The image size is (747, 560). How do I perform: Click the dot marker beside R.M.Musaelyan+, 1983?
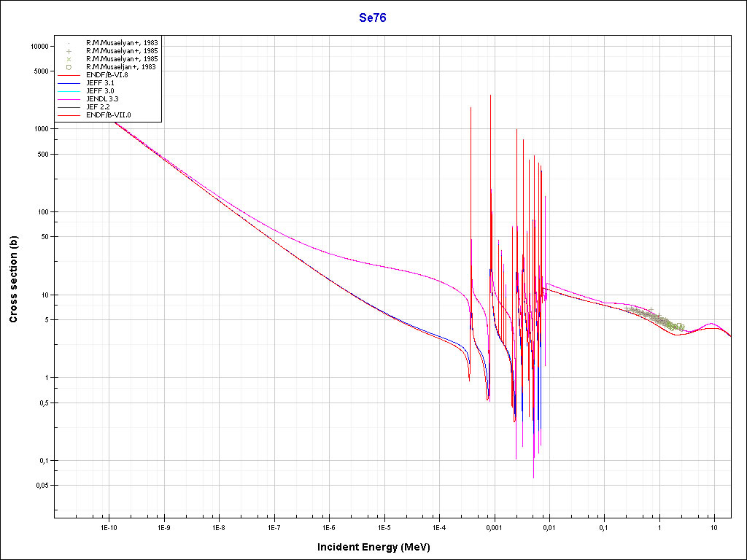(69, 43)
